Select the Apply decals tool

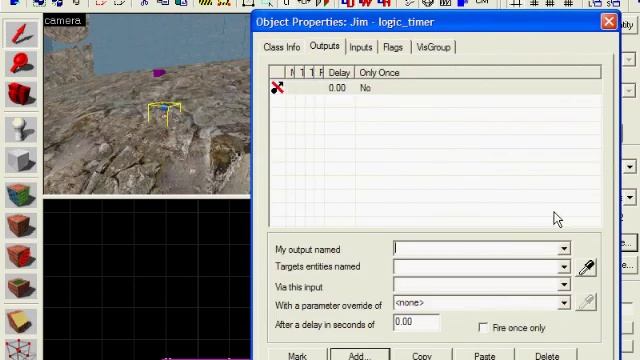pos(21,256)
